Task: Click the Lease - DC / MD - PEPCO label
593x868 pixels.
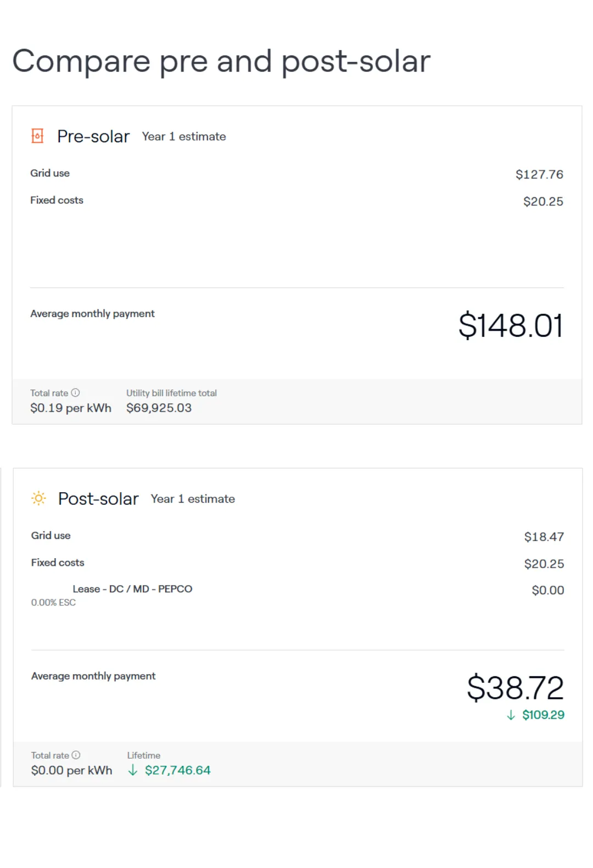Action: tap(132, 589)
